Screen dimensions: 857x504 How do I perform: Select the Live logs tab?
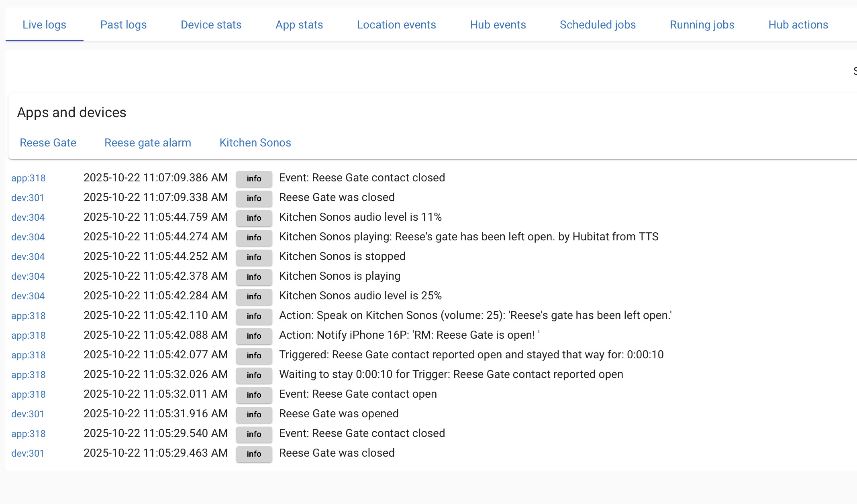(x=44, y=25)
